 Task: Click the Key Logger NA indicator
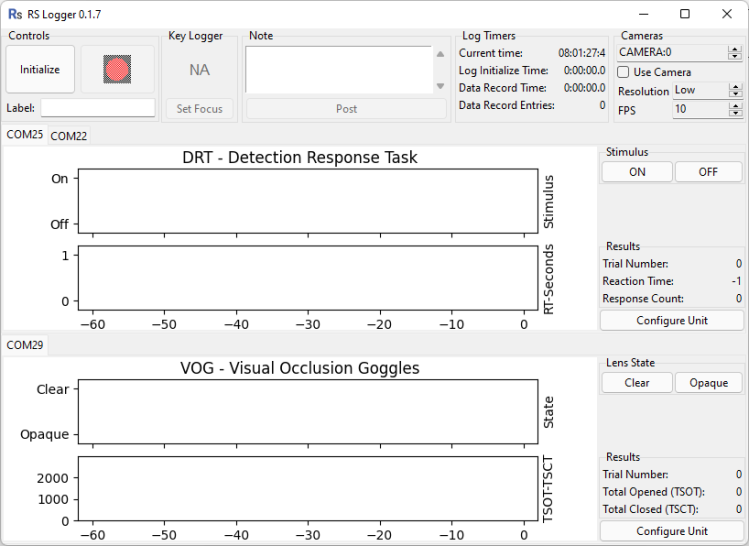tap(199, 70)
